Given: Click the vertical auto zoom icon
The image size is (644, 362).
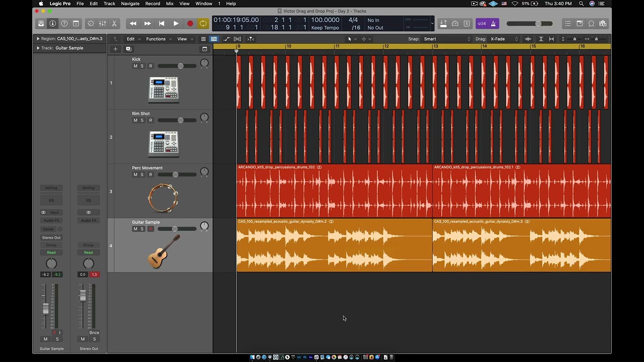Looking at the screenshot, I should tap(541, 39).
